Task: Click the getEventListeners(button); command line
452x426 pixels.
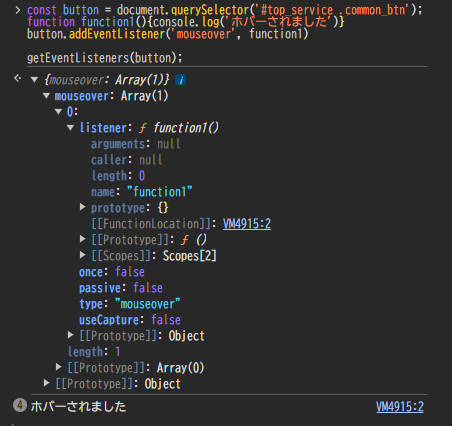Action: coord(105,58)
